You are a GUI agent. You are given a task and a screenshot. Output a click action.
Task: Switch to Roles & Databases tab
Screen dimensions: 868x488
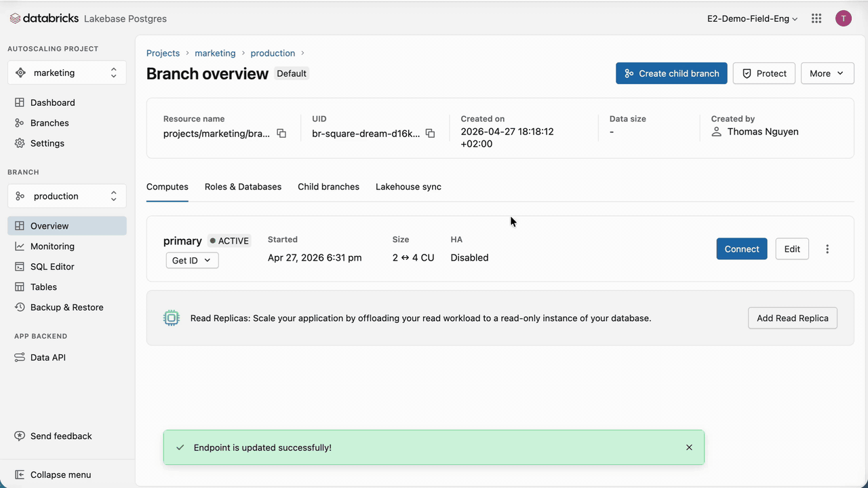coord(243,187)
